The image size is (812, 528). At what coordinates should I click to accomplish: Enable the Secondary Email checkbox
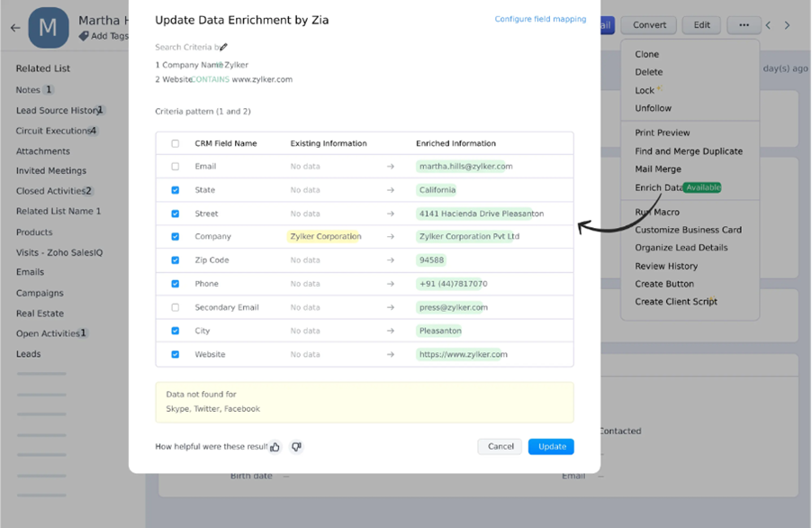[176, 307]
